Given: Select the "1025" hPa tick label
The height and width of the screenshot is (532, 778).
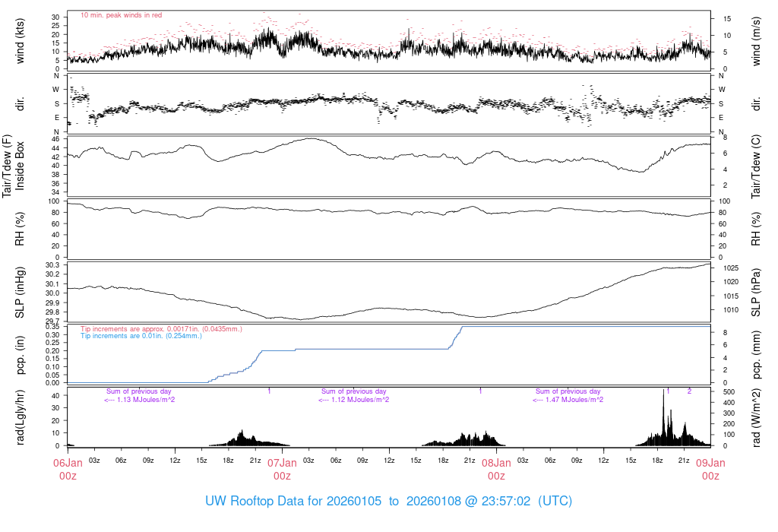Looking at the screenshot, I should (731, 268).
